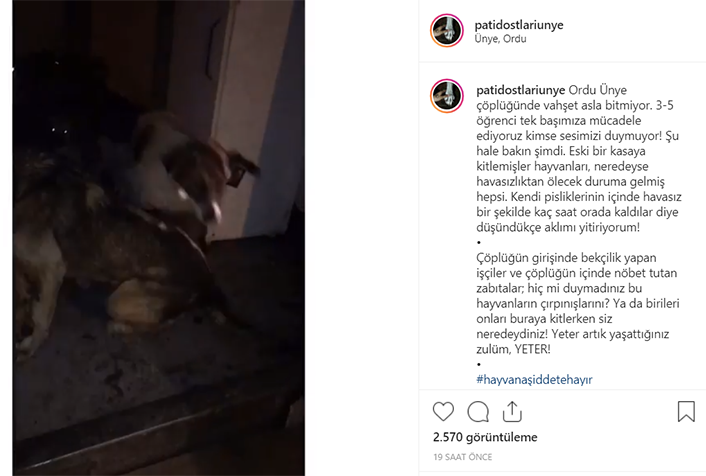Open the header profile avatar with story ring
Viewport: 706px width, 476px height.
pos(447,31)
